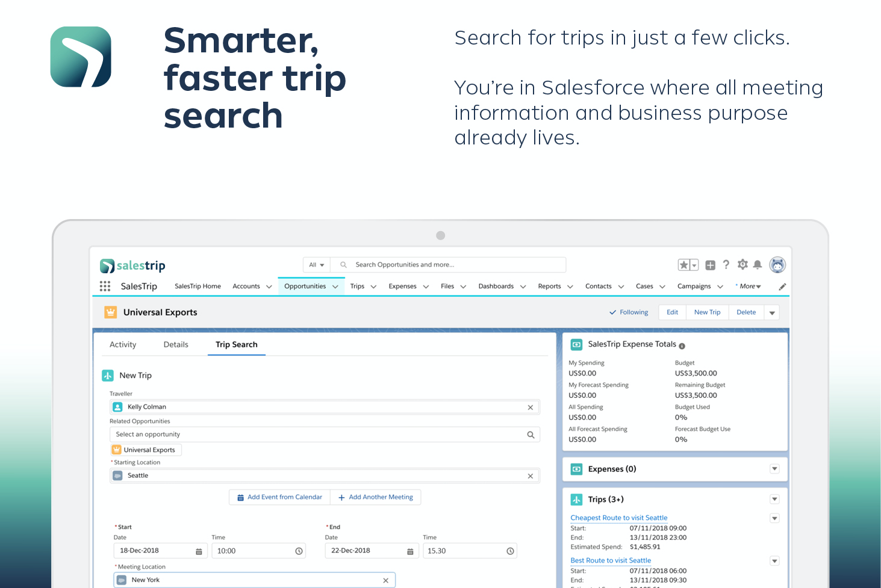The image size is (881, 588).
Task: Click the Delete button
Action: point(747,312)
